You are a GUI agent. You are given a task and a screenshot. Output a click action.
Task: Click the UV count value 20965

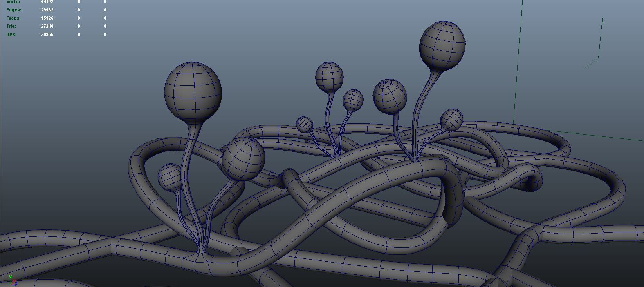tap(47, 34)
